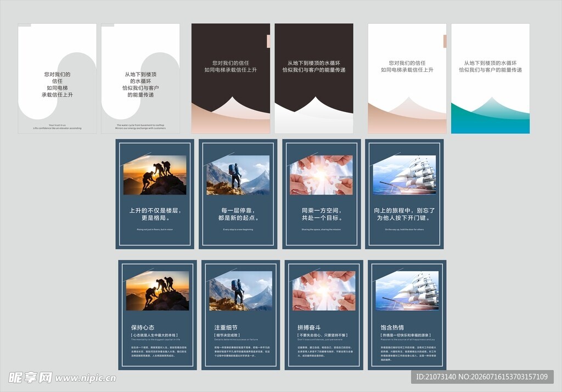Open the www.nipic.cn link

pos(86,378)
